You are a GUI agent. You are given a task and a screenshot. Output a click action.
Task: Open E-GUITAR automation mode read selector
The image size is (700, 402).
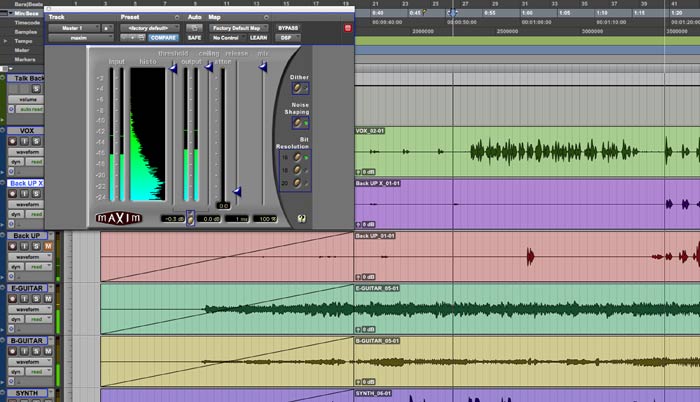point(38,319)
